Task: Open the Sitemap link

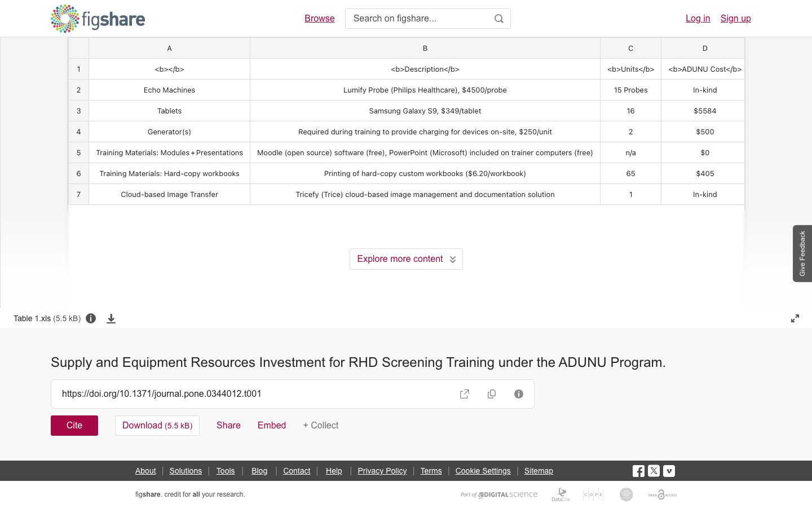Action: 539,471
